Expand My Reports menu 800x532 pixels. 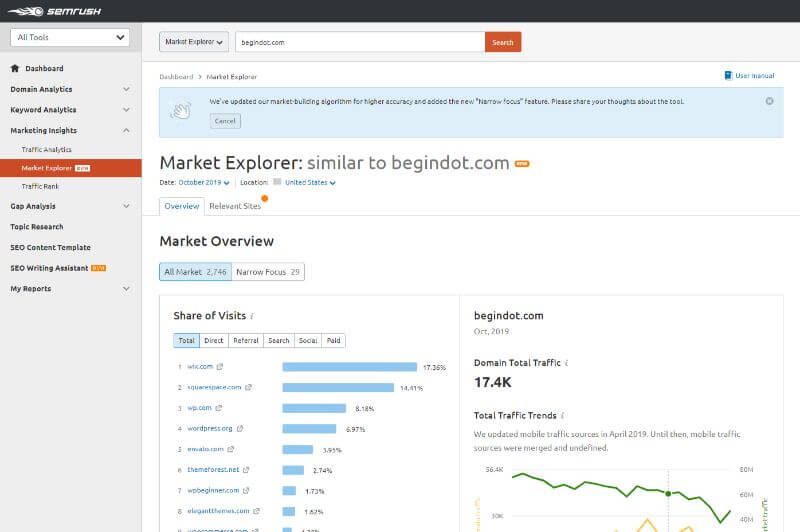coord(126,289)
